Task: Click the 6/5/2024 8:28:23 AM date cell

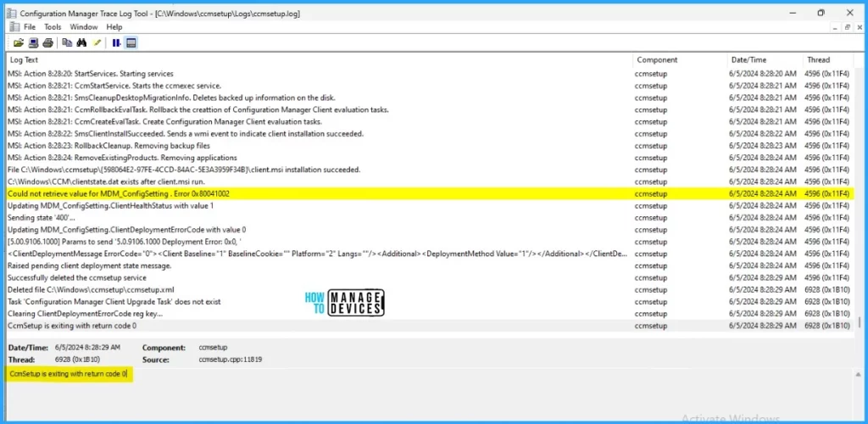Action: point(762,146)
